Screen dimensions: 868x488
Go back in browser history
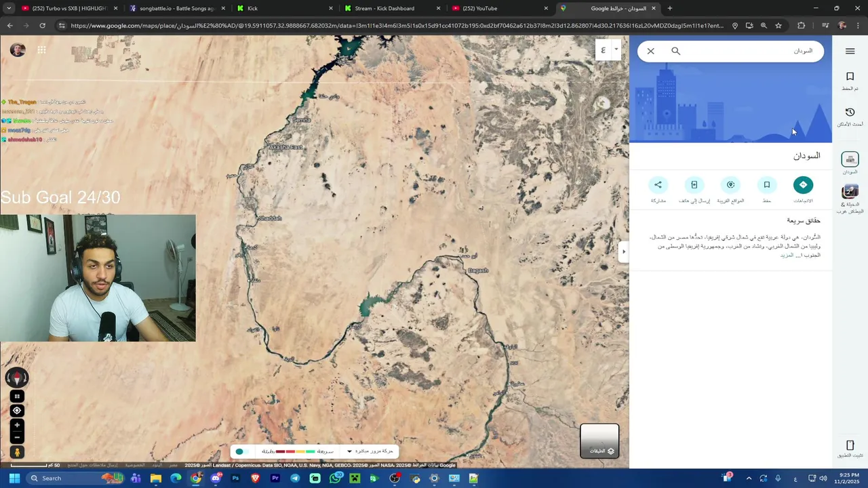(x=9, y=26)
